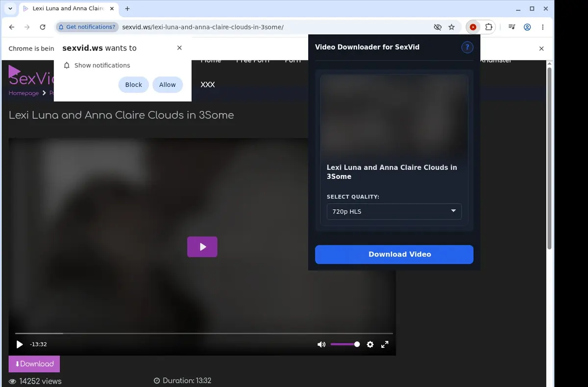Block notifications from sexvid.ws

134,85
